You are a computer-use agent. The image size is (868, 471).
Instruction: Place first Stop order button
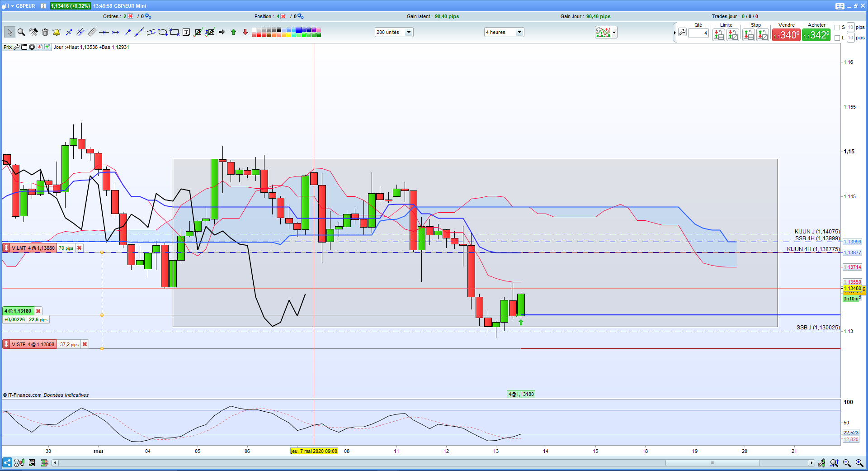748,35
